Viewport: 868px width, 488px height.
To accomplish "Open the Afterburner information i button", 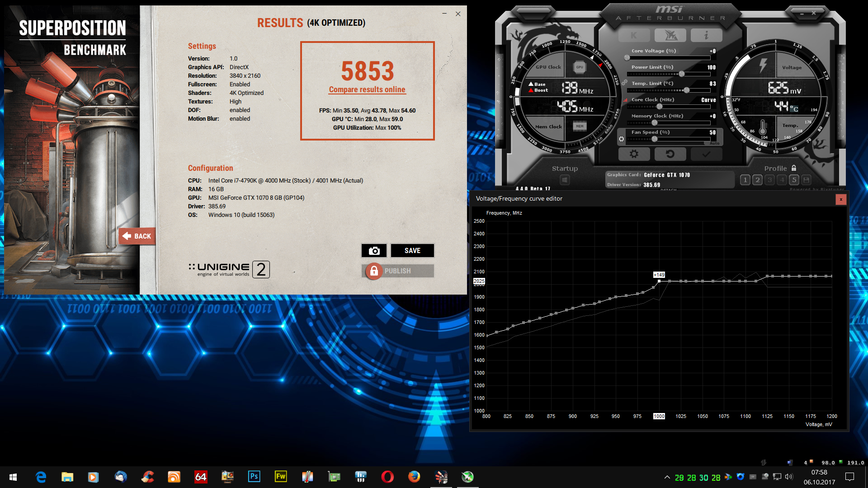I will click(x=706, y=35).
